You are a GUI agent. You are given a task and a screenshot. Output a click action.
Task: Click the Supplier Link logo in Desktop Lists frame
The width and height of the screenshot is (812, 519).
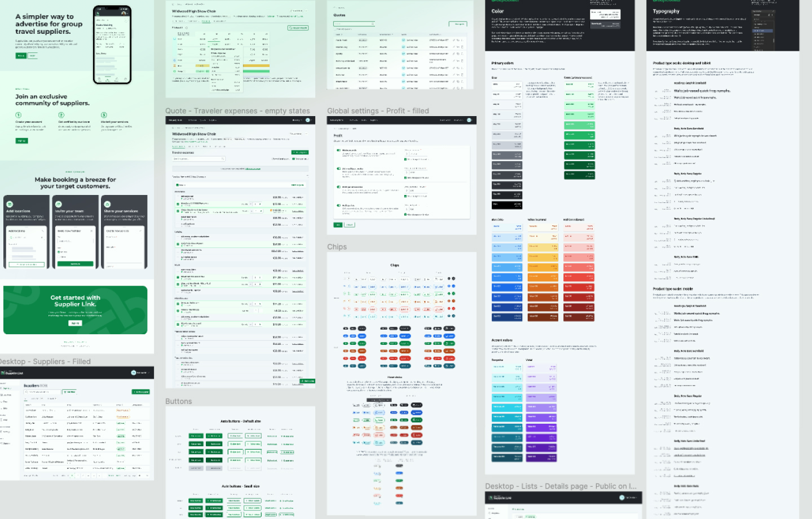[500, 498]
